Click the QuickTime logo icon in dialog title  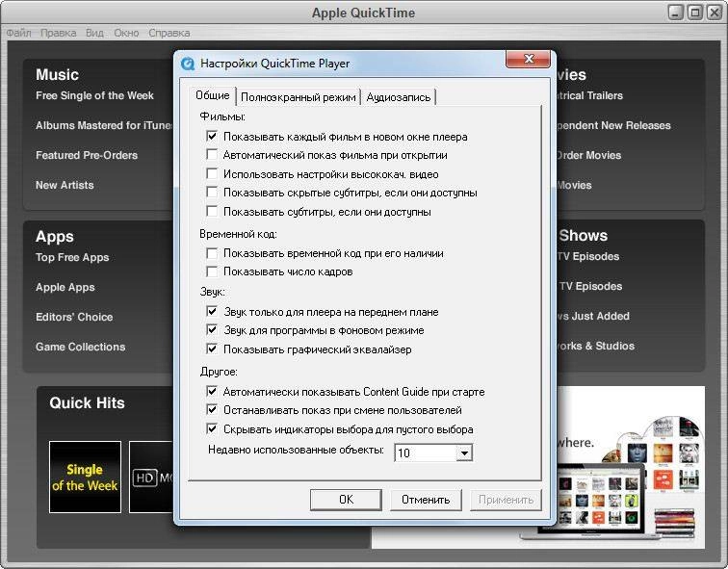pos(188,64)
